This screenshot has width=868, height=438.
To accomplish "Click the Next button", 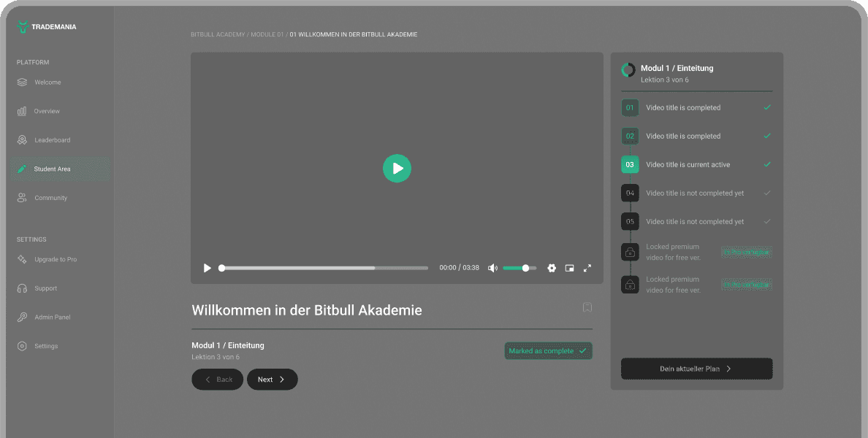I will (273, 380).
